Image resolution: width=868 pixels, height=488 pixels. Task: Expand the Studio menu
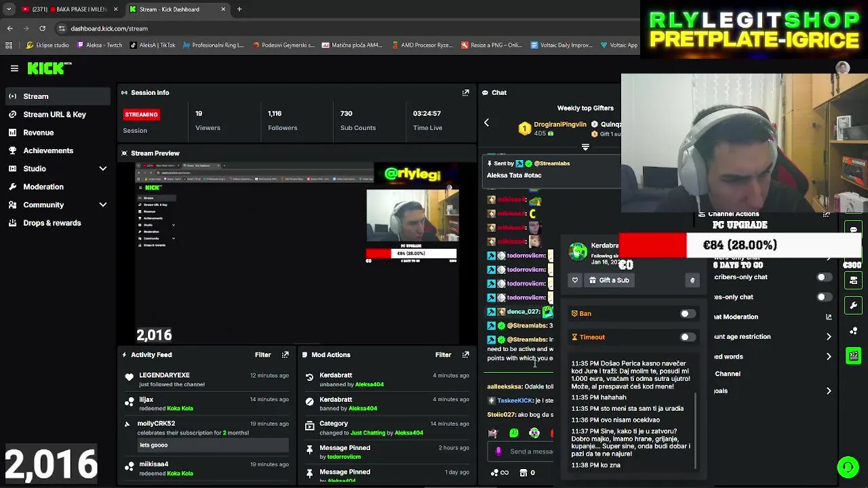(x=103, y=169)
